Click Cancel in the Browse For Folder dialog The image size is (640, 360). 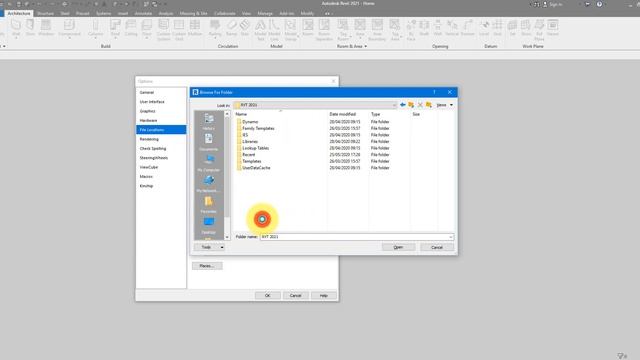[x=437, y=247]
